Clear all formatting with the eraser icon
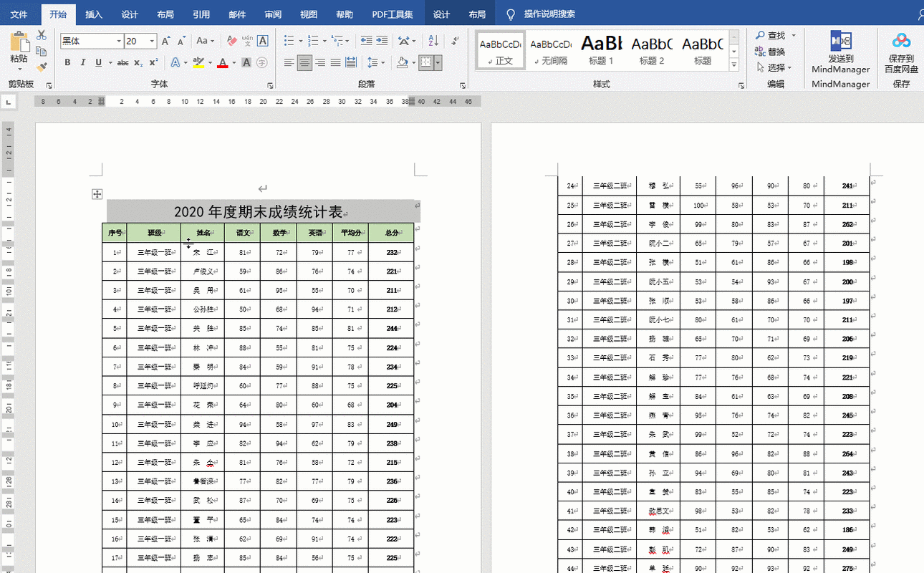 click(231, 41)
